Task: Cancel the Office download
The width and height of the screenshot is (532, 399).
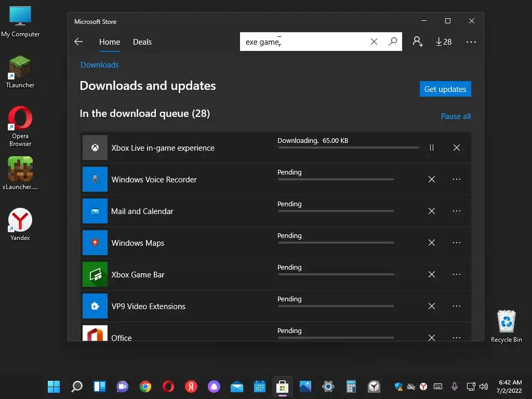Action: tap(432, 337)
